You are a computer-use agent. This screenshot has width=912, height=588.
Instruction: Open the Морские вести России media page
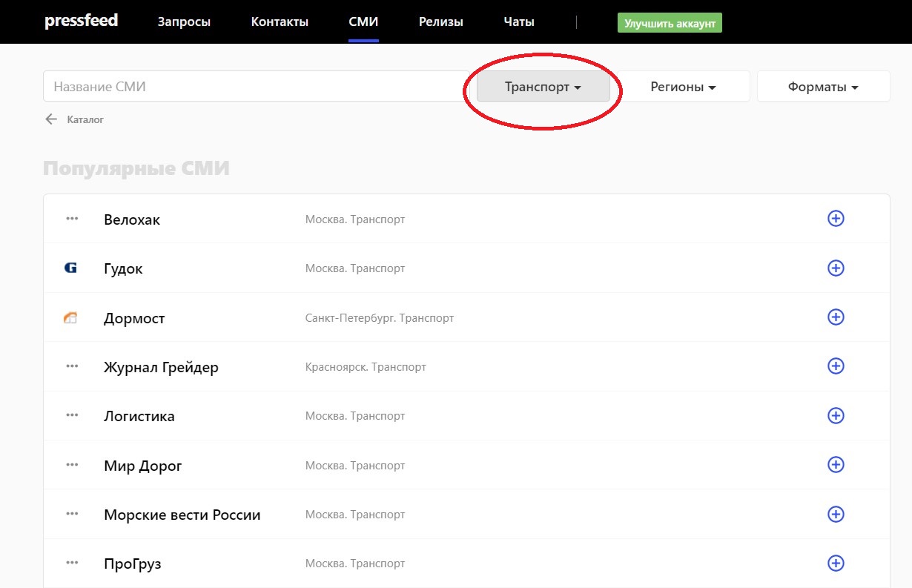[x=182, y=515]
